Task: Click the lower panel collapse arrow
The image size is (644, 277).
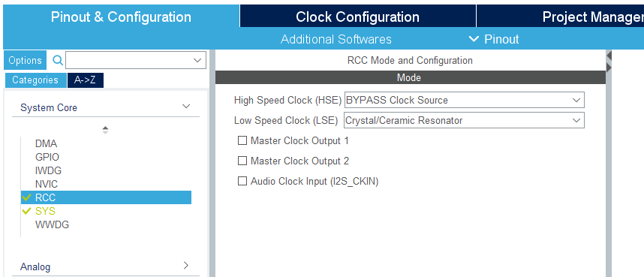Action: (609, 68)
